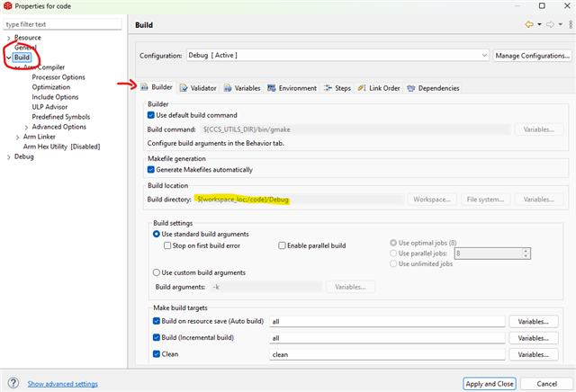Click the forward navigation arrow icon

point(550,24)
